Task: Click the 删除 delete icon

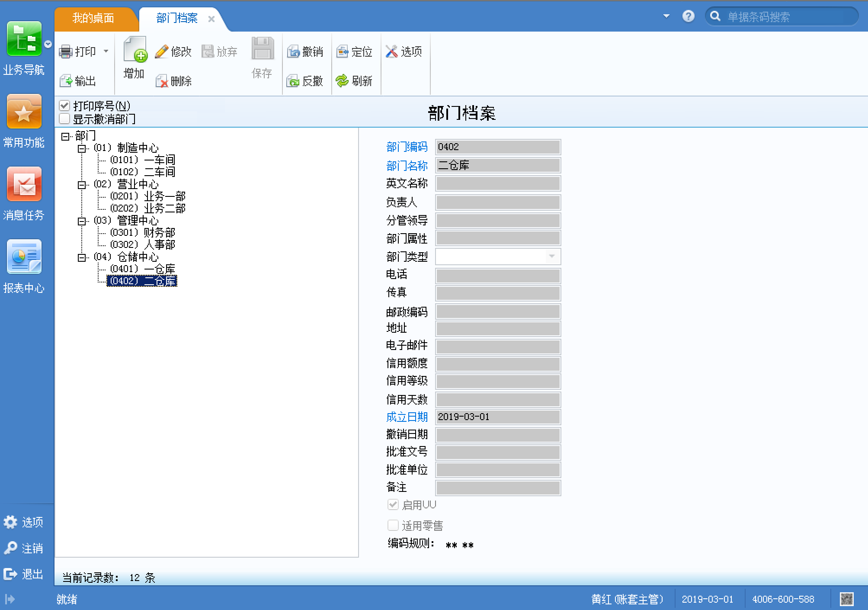Action: [x=162, y=81]
